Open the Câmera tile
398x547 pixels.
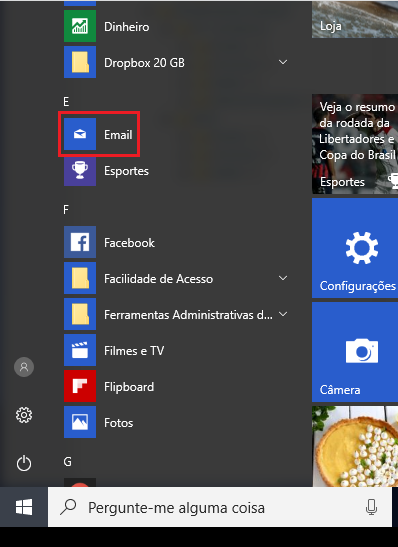[355, 352]
